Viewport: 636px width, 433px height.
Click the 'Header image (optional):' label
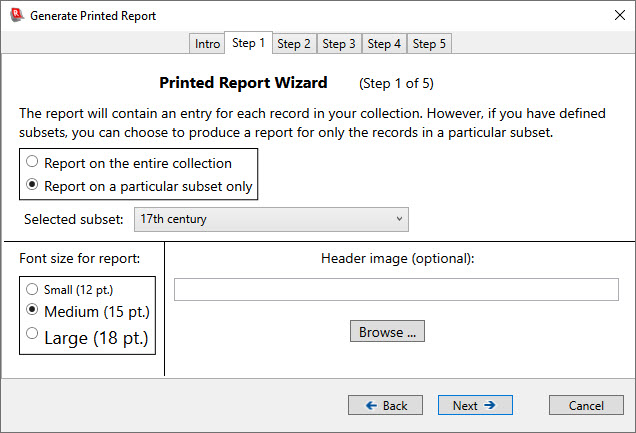(398, 258)
